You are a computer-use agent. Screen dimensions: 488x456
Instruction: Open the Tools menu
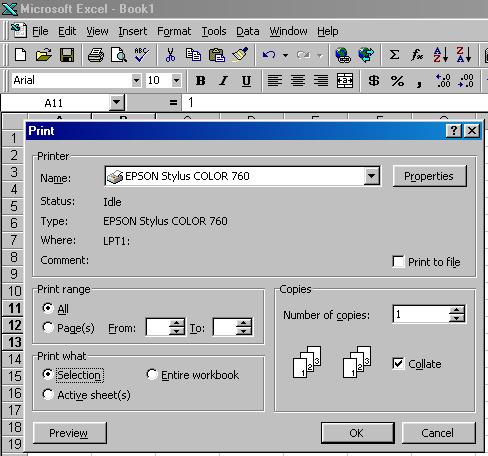click(214, 31)
